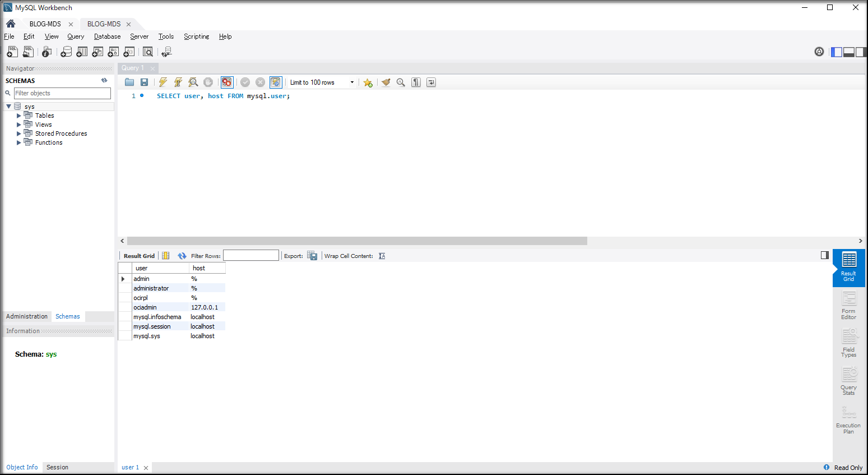
Task: Expand the Views node
Action: tap(18, 124)
